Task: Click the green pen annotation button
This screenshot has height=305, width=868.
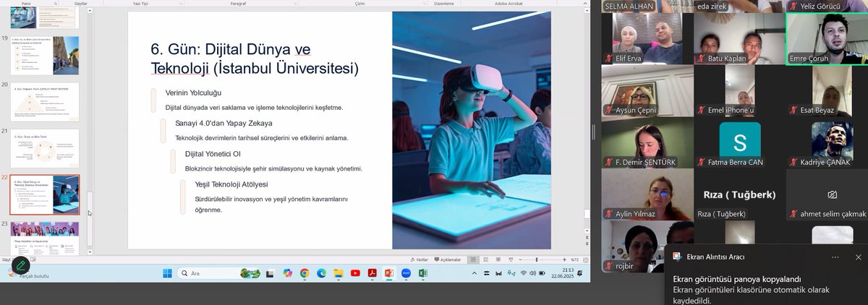Action: pyautogui.click(x=21, y=265)
